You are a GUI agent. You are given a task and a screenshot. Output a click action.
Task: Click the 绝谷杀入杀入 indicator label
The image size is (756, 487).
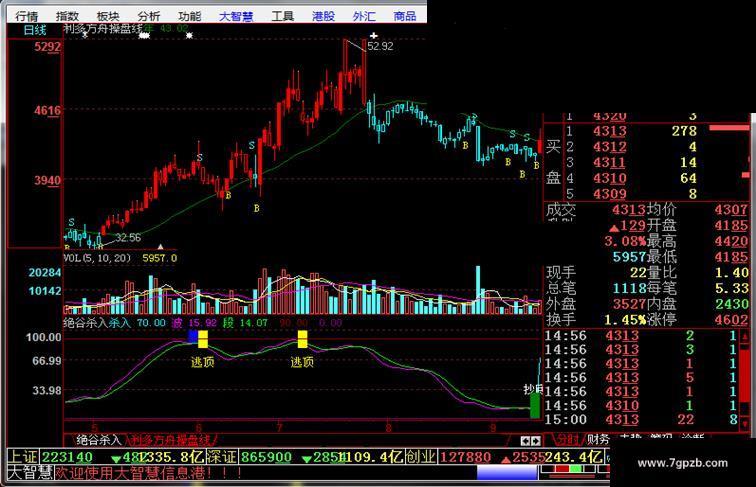(x=97, y=323)
